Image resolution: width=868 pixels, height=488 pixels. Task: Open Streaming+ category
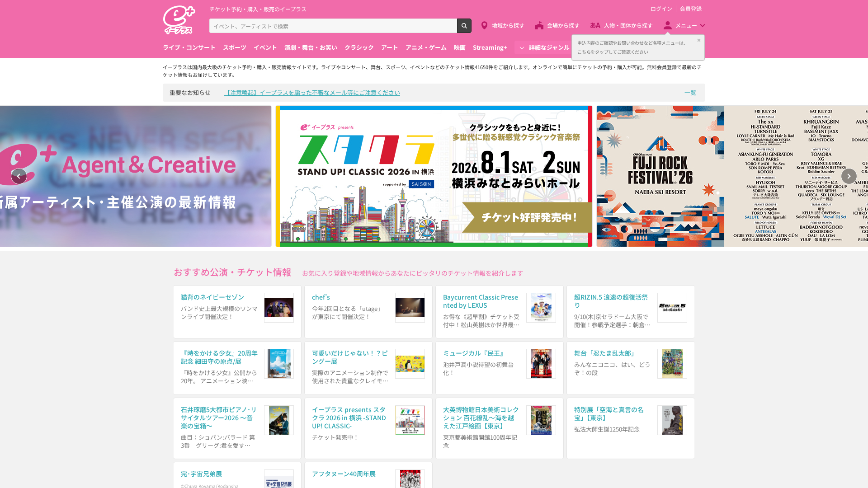pos(490,47)
